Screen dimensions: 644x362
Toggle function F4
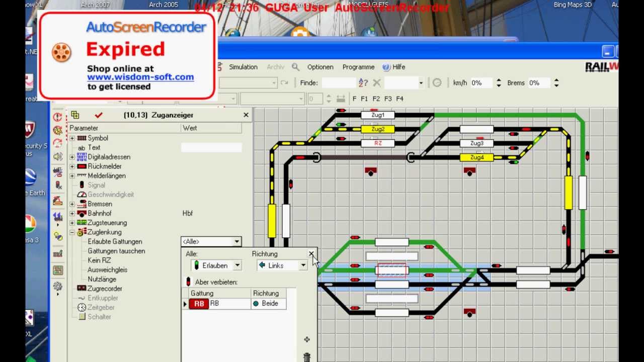(x=399, y=99)
